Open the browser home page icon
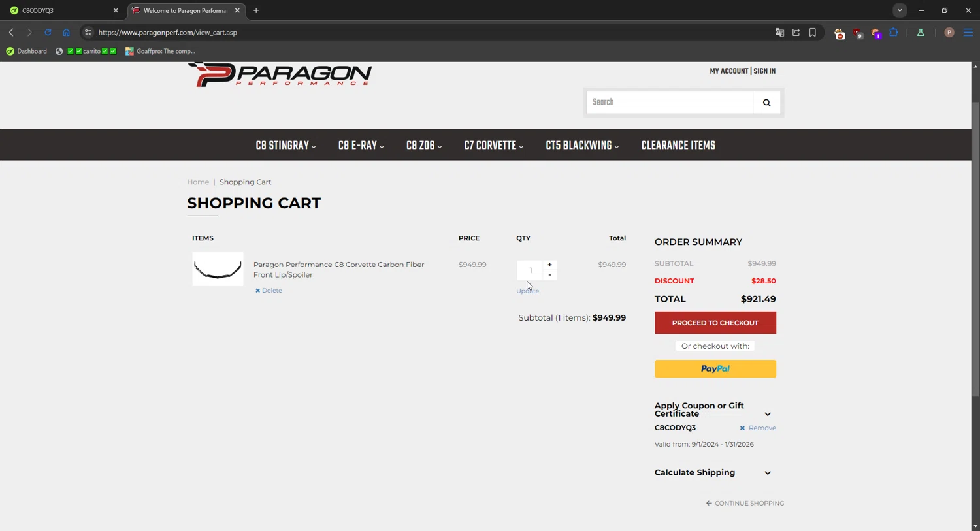The height and width of the screenshot is (531, 980). tap(66, 32)
